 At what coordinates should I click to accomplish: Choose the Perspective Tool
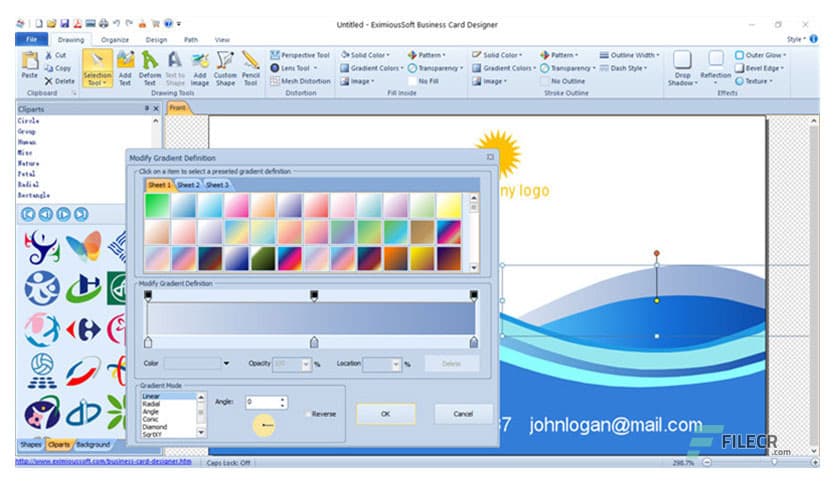pyautogui.click(x=300, y=55)
